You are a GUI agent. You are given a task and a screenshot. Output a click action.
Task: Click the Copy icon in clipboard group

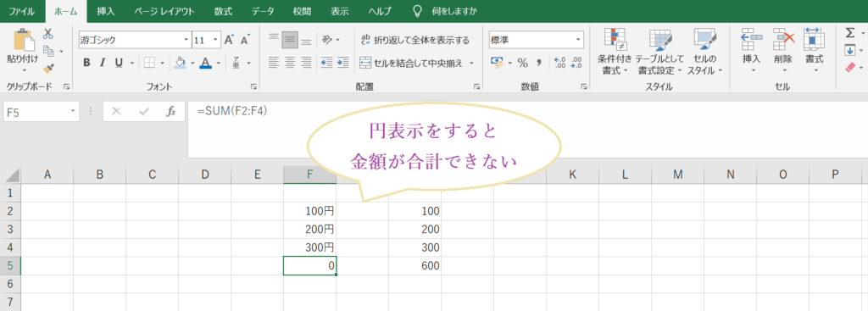[x=48, y=51]
